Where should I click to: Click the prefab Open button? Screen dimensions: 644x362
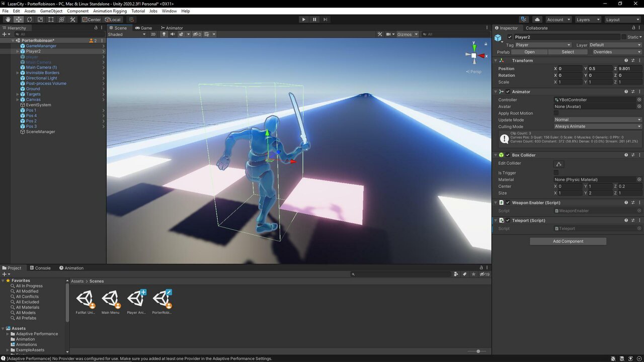[529, 52]
